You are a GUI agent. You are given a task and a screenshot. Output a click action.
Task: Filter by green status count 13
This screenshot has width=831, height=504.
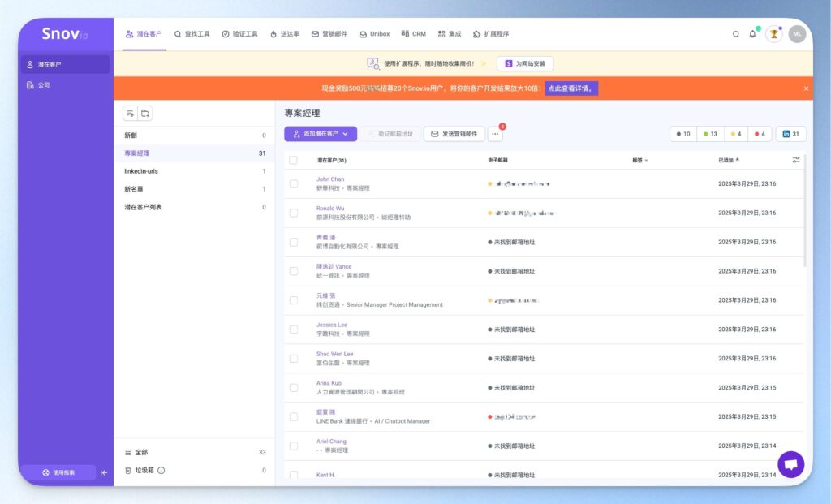(710, 134)
